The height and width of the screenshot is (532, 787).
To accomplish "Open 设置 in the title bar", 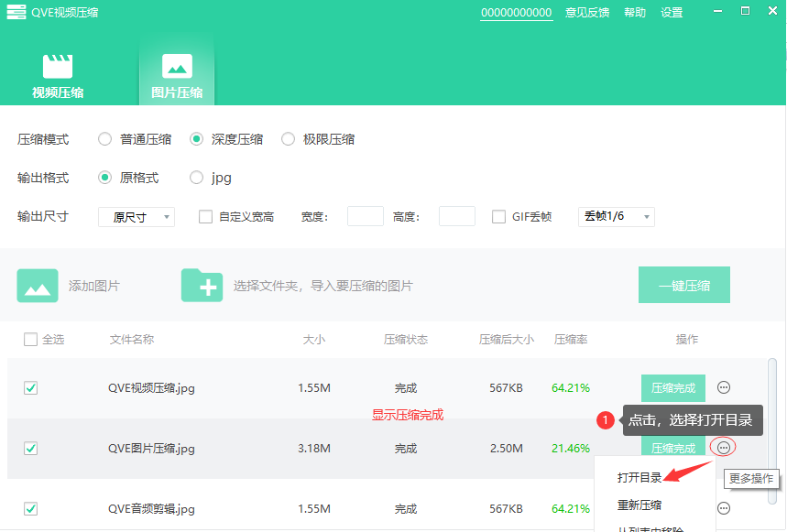I will 672,13.
